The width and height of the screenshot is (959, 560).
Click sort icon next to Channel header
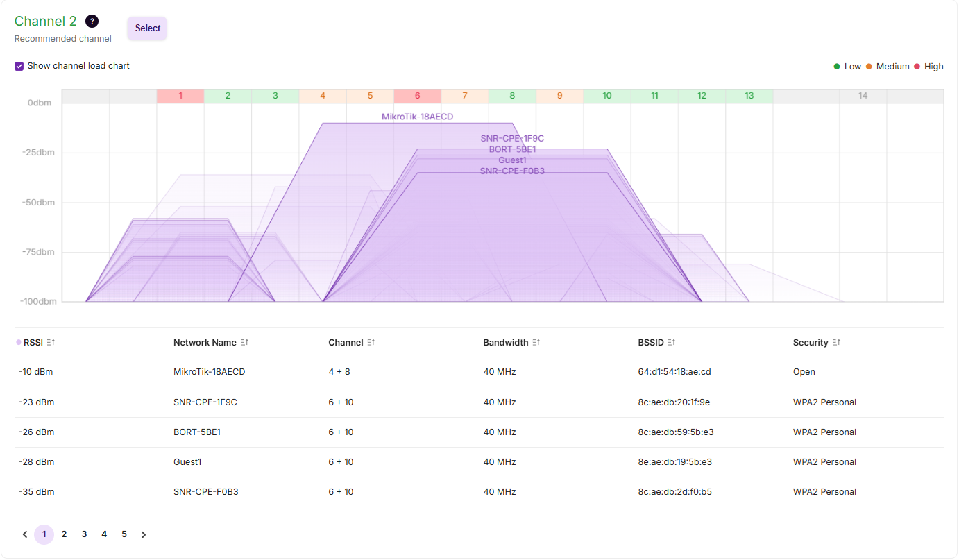371,343
